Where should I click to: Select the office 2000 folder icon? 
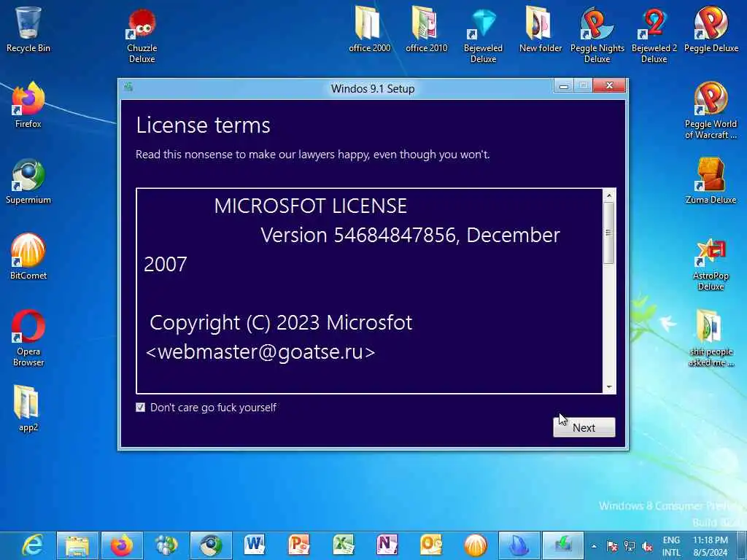click(369, 28)
